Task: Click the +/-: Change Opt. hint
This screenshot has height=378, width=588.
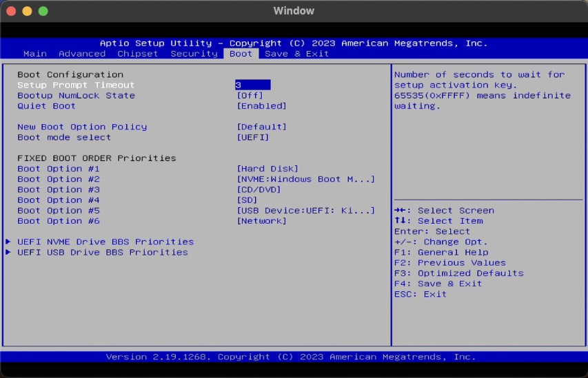Action: click(441, 242)
